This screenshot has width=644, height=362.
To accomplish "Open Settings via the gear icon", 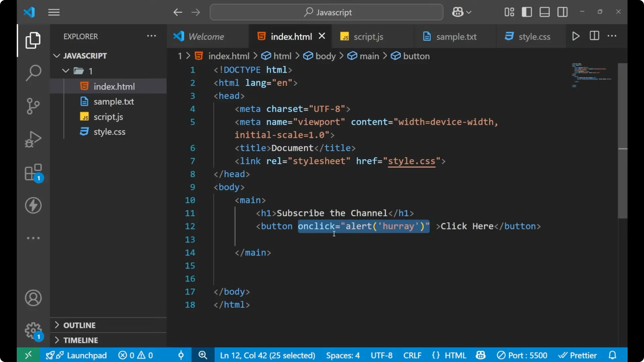I will click(33, 330).
